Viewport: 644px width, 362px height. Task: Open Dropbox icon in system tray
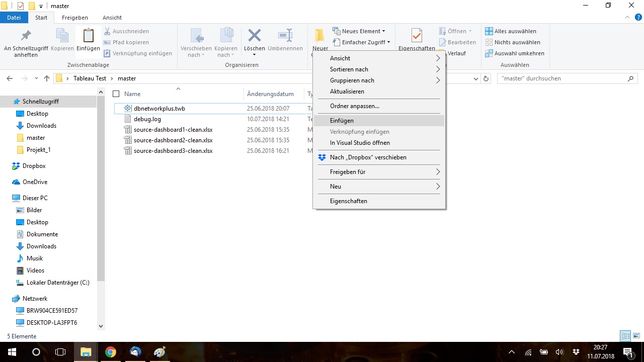tap(576, 352)
